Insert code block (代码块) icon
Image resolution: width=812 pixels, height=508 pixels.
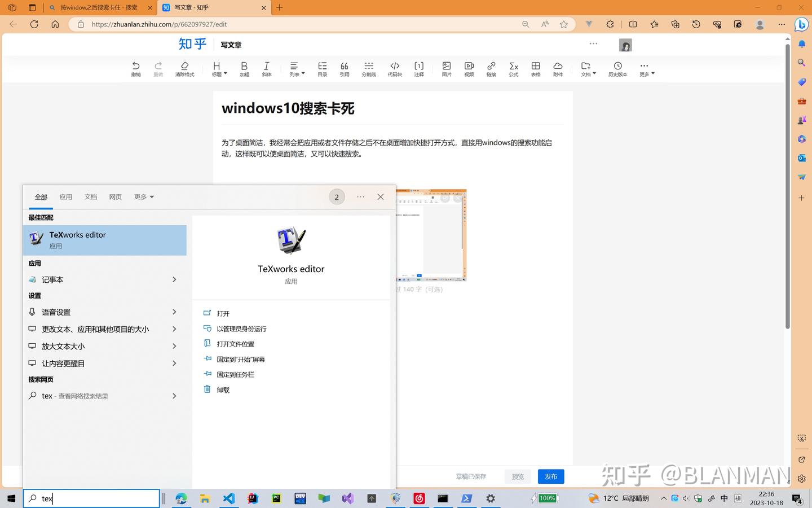(395, 69)
